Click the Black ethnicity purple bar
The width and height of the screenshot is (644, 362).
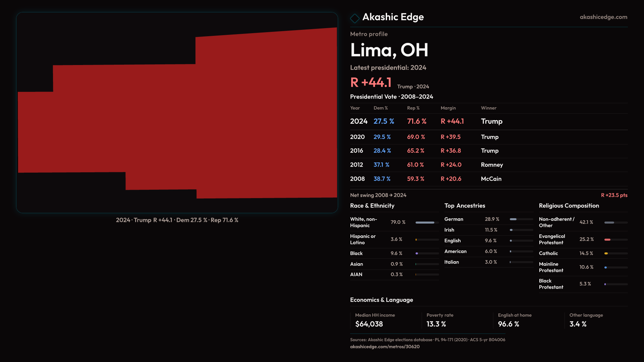click(x=417, y=254)
